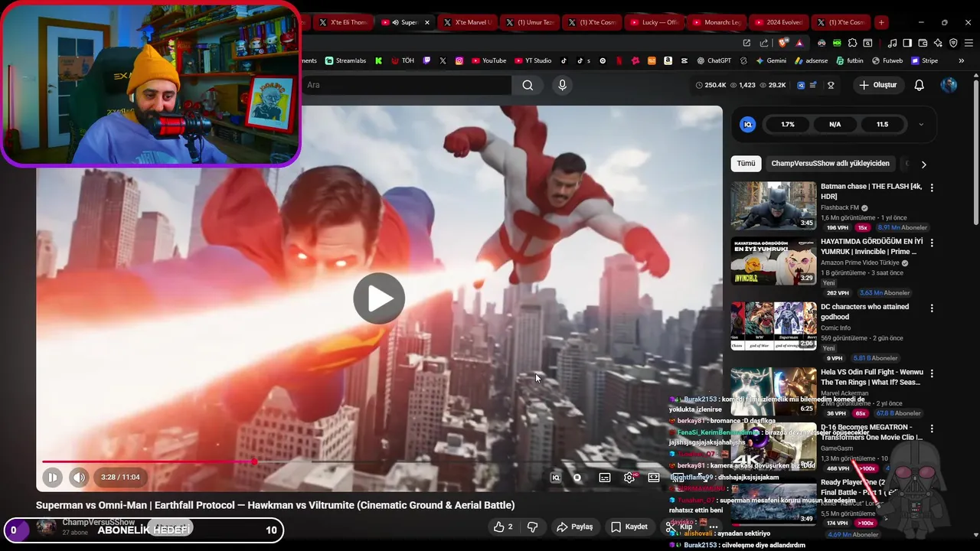This screenshot has width=980, height=551.
Task: Switch to Umur Tez browser tab
Action: [x=530, y=22]
